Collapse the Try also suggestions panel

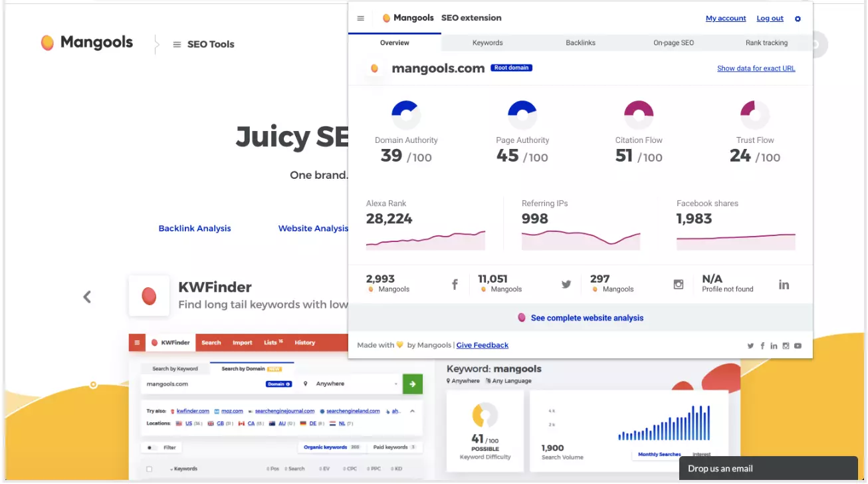click(412, 411)
